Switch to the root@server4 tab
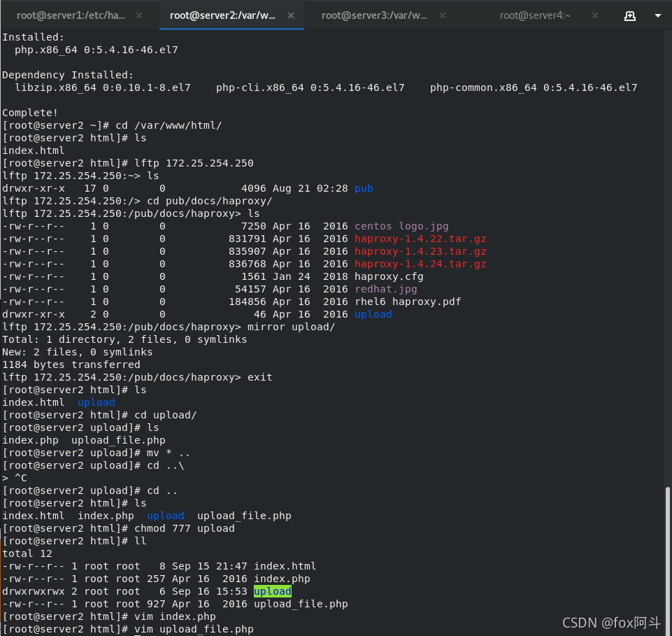 click(x=535, y=15)
